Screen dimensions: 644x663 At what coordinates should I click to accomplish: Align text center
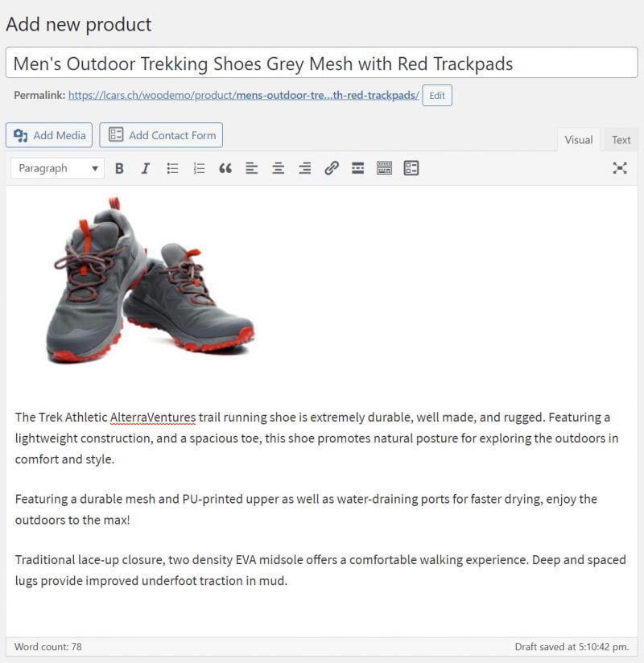click(279, 168)
